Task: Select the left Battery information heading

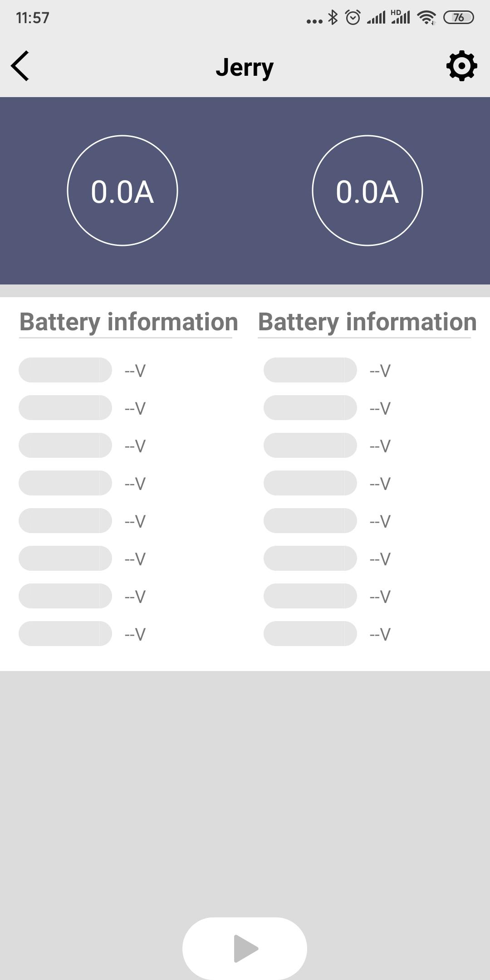Action: coord(128,322)
